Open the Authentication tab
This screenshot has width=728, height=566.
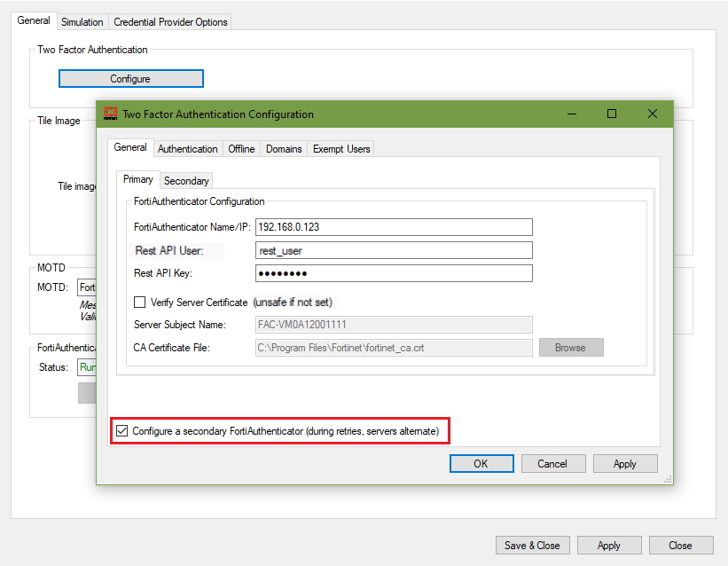coord(187,148)
